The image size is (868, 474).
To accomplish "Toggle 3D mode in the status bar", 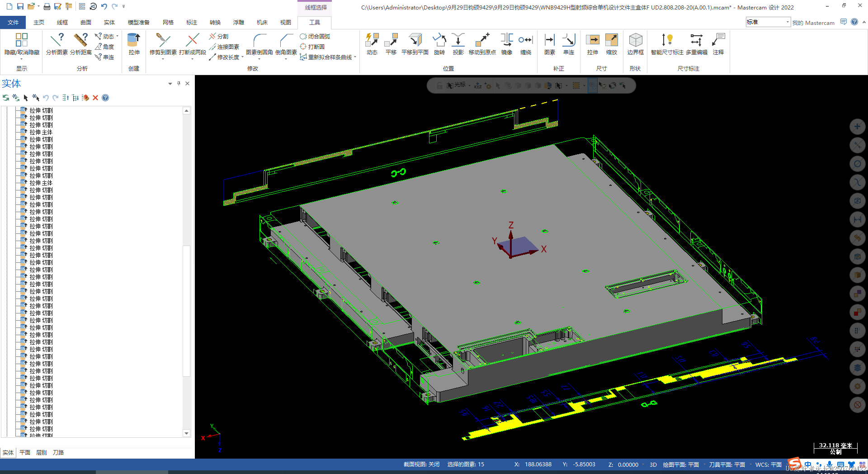I will pos(653,465).
